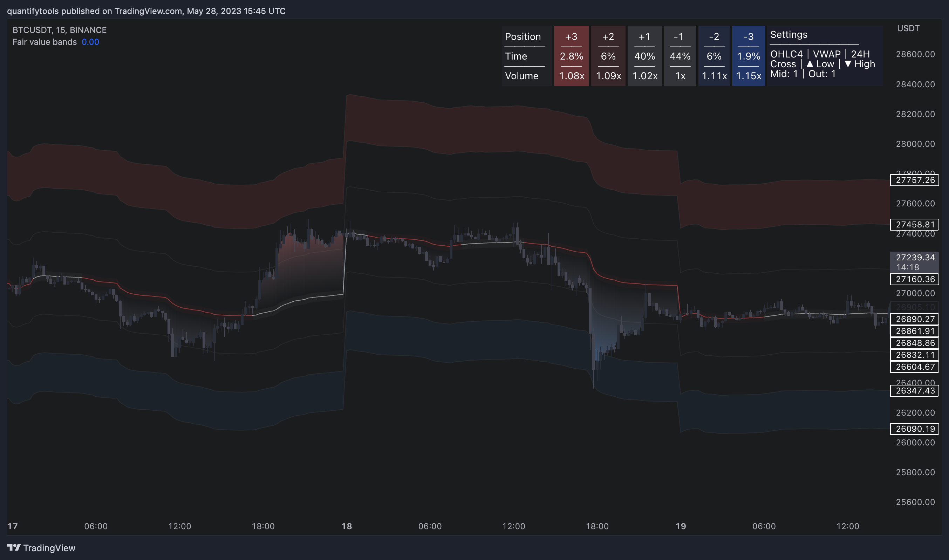Click the TradingView logo icon
Viewport: 949px width, 560px height.
coord(14,547)
